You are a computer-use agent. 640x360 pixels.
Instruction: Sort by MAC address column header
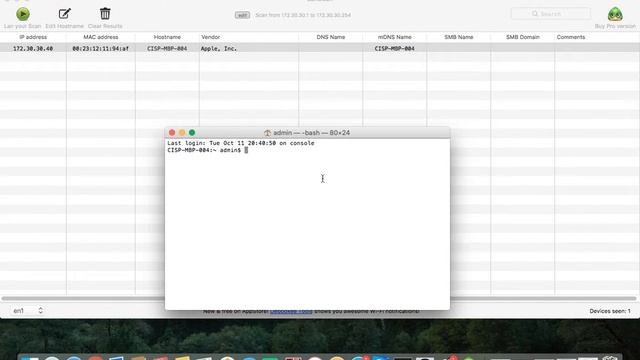point(100,37)
